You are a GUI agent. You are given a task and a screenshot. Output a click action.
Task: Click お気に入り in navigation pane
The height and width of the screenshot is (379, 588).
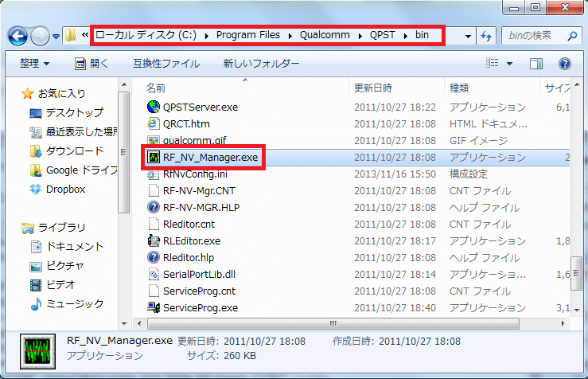[x=62, y=93]
